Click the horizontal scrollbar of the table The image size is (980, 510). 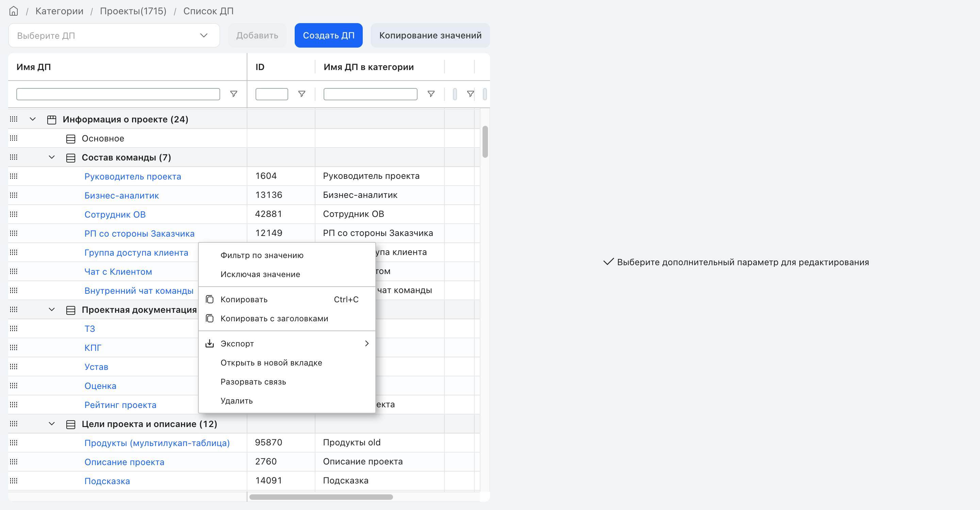pyautogui.click(x=321, y=497)
